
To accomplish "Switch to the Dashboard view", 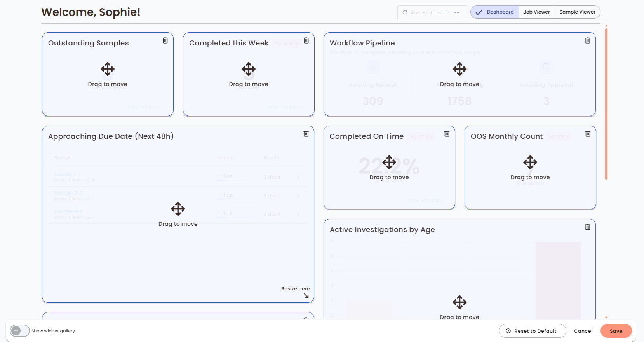I will tap(495, 12).
